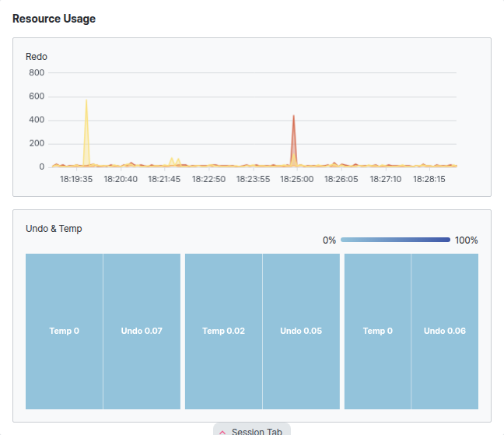Click the 18:25:00 time axis label
Viewport: 504px width, 435px height.
click(x=296, y=179)
